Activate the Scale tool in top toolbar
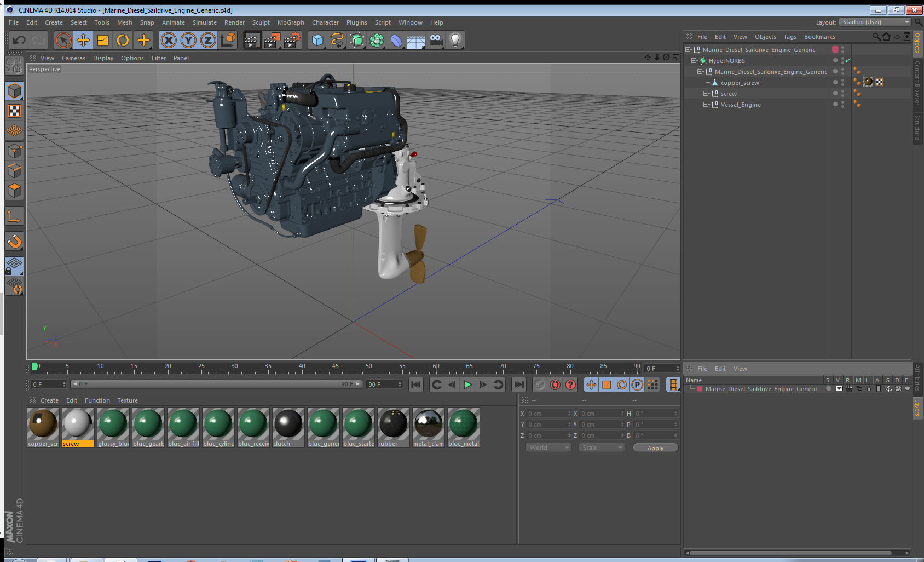Viewport: 924px width, 562px height. coord(103,40)
